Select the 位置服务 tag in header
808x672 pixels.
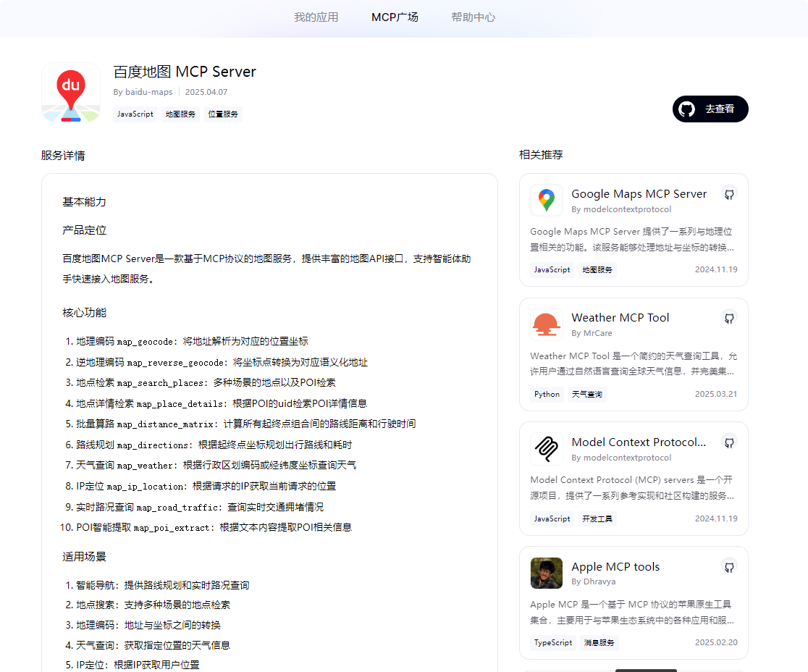pos(223,114)
